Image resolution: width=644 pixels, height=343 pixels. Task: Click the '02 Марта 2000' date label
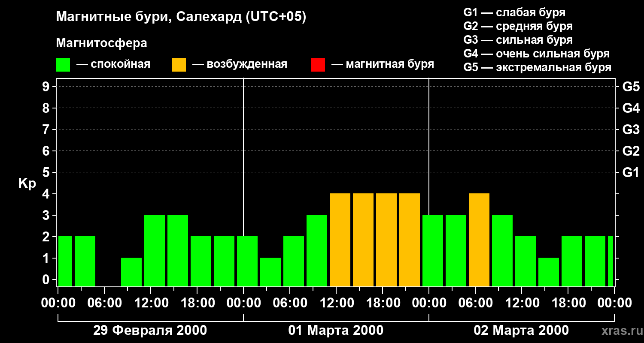coord(521,331)
